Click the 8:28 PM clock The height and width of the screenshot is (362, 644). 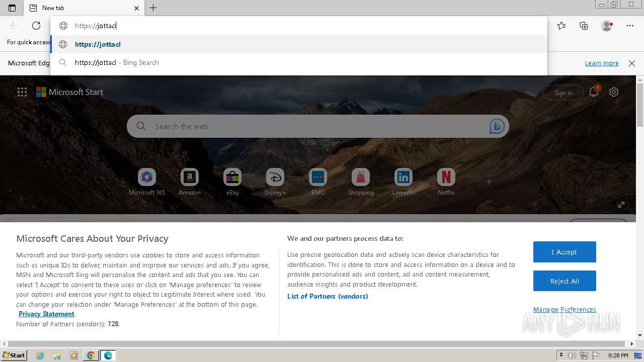point(618,355)
